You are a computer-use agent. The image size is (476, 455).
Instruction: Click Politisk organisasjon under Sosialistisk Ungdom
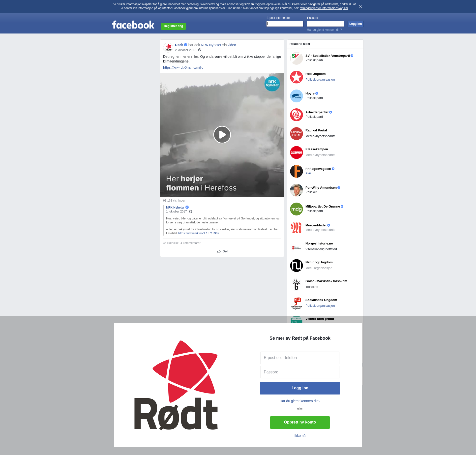[x=320, y=306]
